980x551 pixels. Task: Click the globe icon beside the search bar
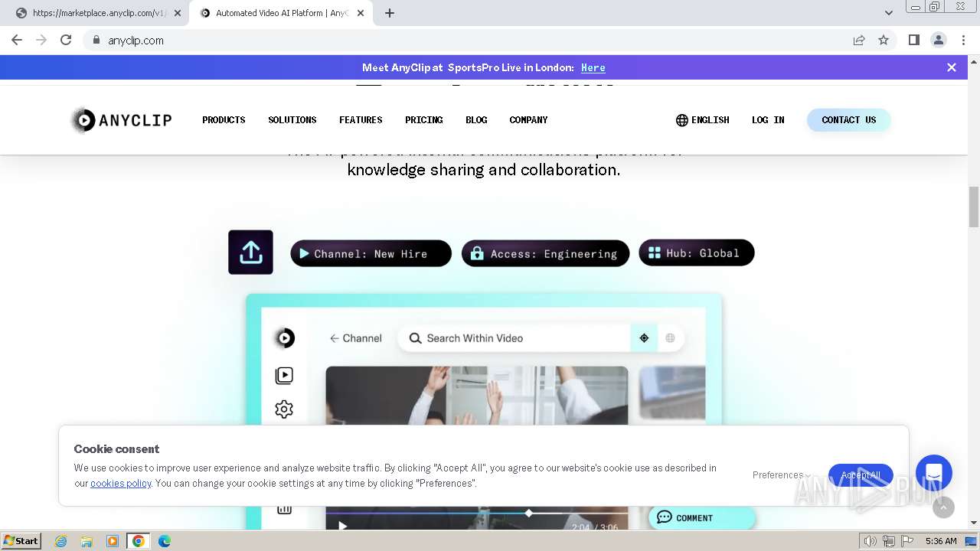670,338
